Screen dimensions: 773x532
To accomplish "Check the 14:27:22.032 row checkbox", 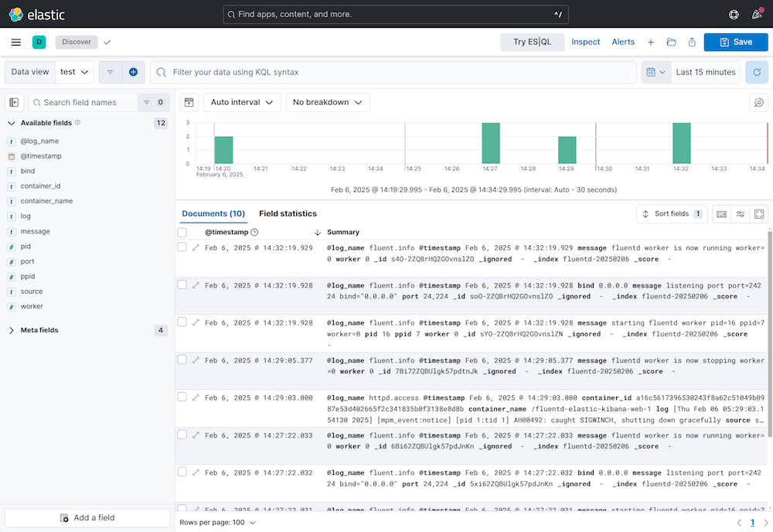I will (182, 472).
